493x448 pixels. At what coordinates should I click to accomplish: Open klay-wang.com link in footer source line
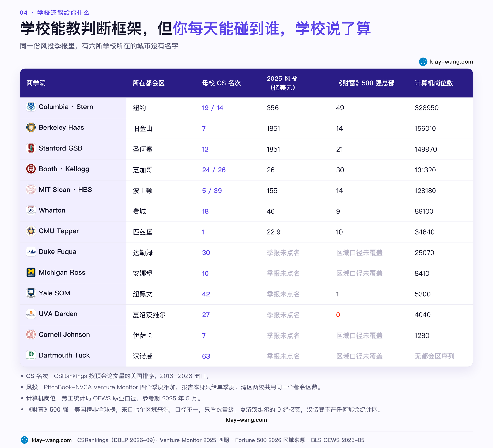tap(52, 440)
